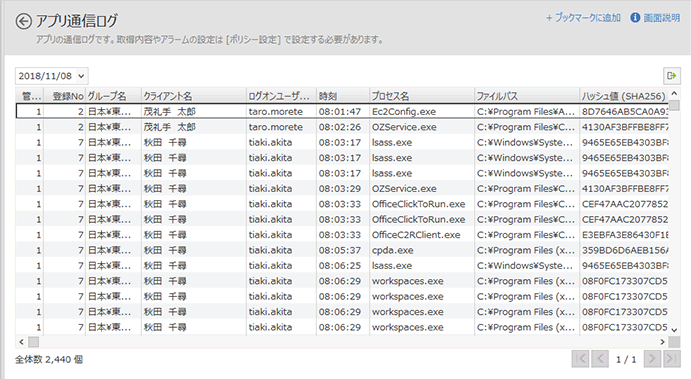
Task: Click the horizontal scrollbar right arrow
Action: (x=662, y=342)
